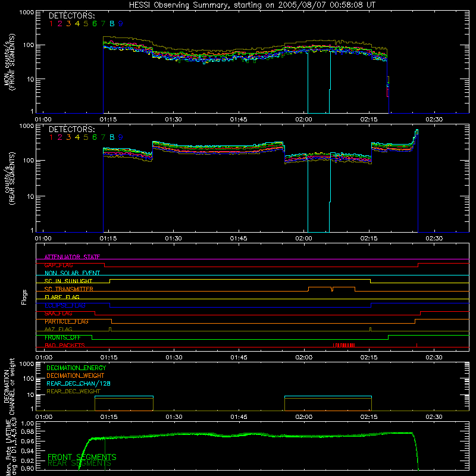Select detector 7 in rear segments legend
The height and width of the screenshot is (476, 476).
coord(103,137)
